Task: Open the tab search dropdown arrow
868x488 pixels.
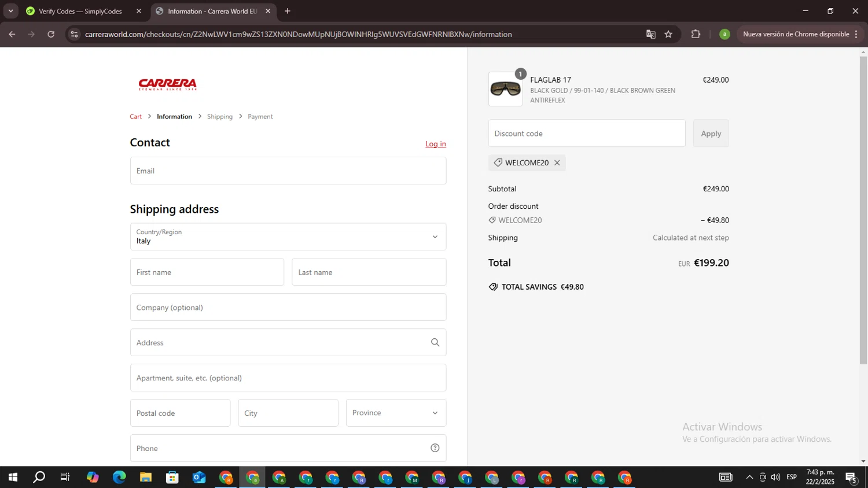Action: (10, 11)
